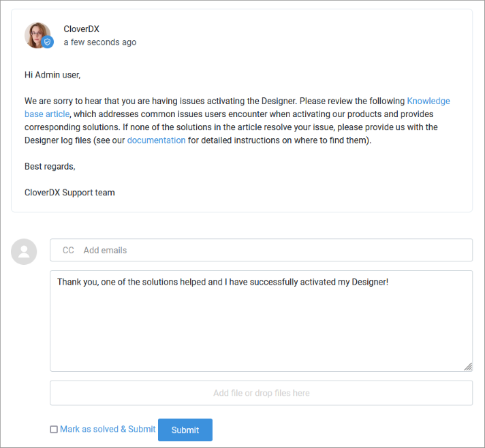
Task: Click the Add file or drop files area
Action: 262,393
